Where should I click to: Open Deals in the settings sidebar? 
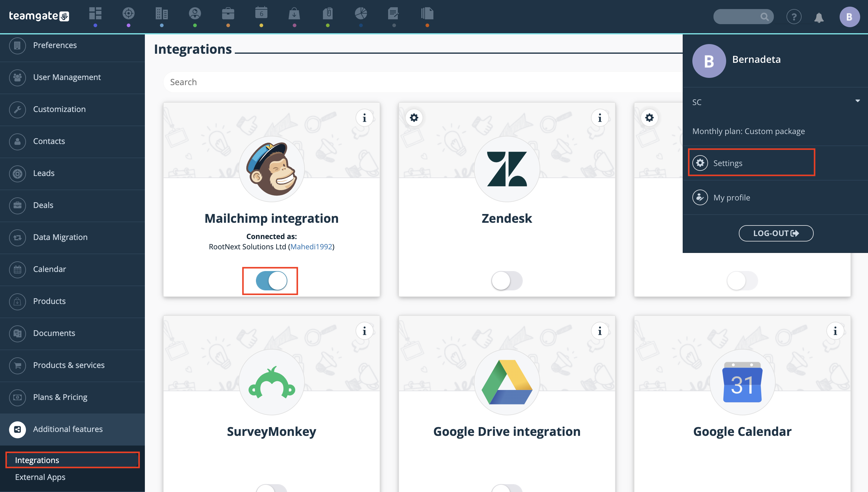point(72,206)
